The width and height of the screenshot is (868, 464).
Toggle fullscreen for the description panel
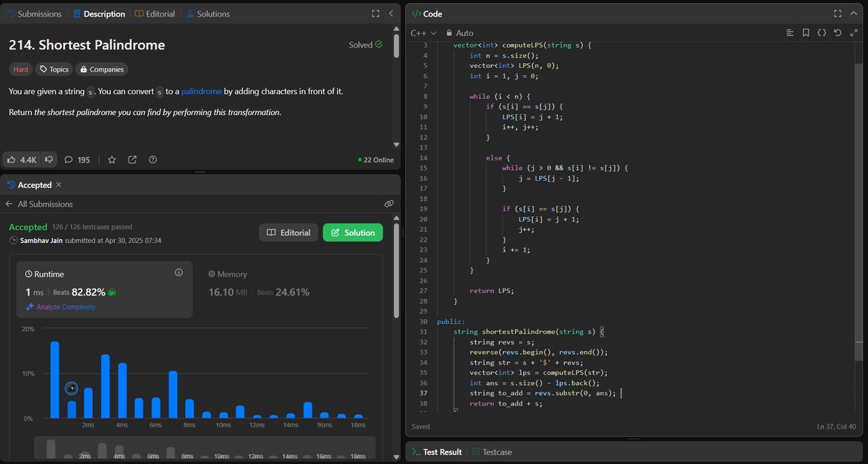click(375, 13)
